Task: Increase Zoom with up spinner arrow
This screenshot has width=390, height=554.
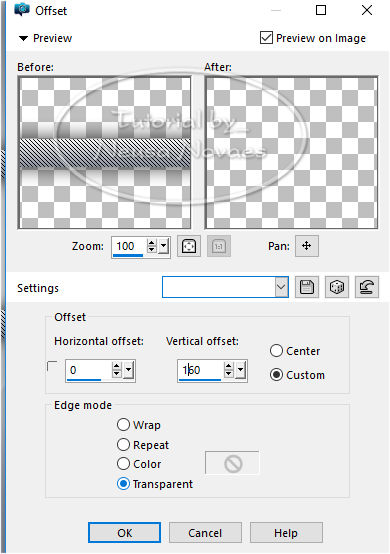Action: pos(152,243)
